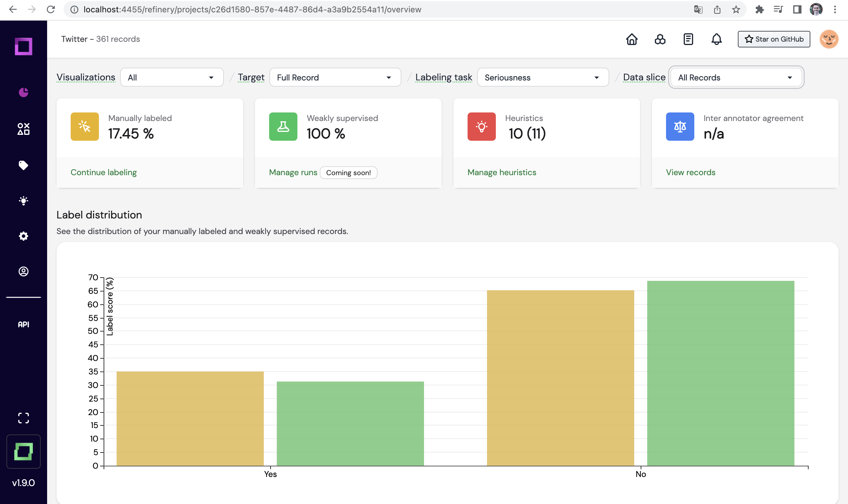This screenshot has height=504, width=848.
Task: Click the Manage heuristics link
Action: pyautogui.click(x=502, y=172)
